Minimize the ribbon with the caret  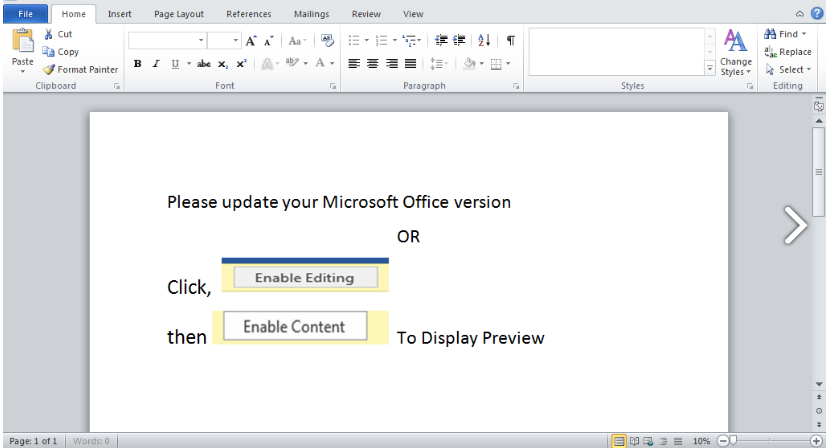(x=800, y=14)
